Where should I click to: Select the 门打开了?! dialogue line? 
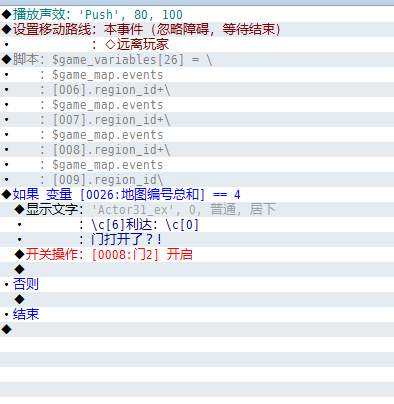coord(197,239)
